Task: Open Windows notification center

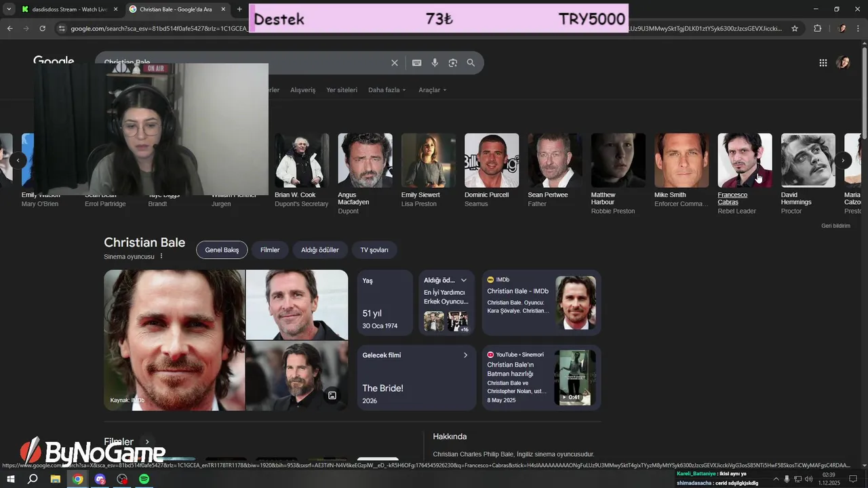Action: [853, 479]
